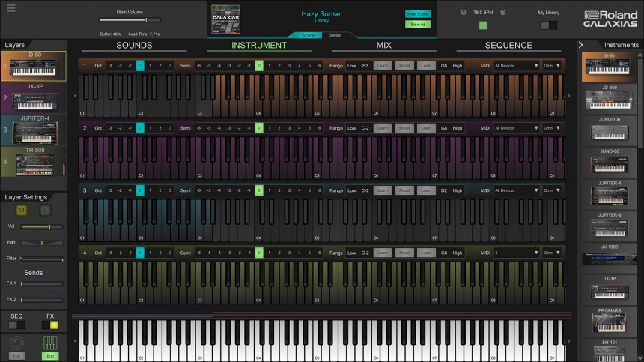Choose JUNO-60 from Instruments list
Image resolution: width=644 pixels, height=362 pixels.
click(x=609, y=162)
